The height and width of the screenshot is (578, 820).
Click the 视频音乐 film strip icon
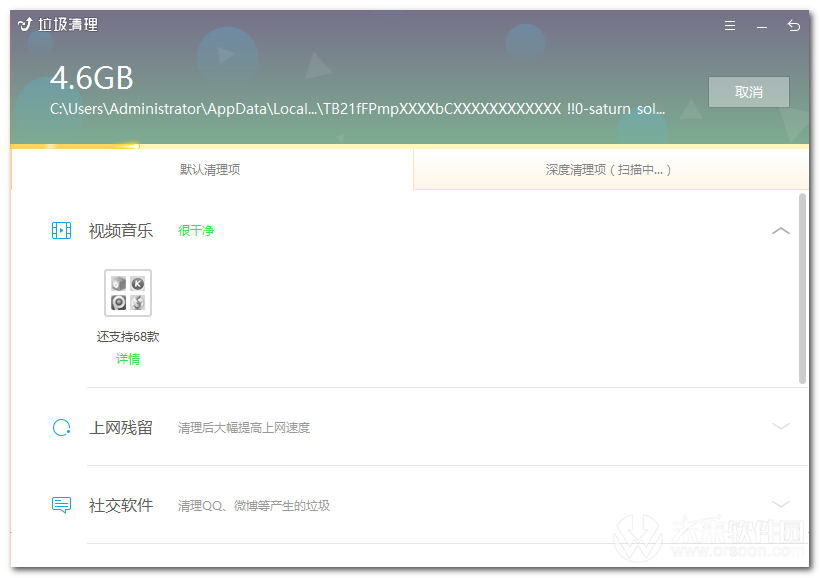coord(61,231)
